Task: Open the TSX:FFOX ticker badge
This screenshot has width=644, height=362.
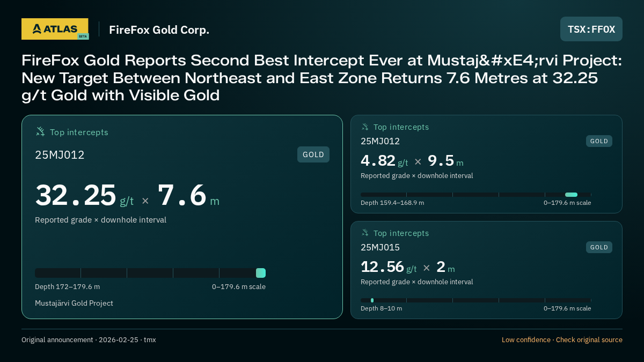Action: (591, 29)
